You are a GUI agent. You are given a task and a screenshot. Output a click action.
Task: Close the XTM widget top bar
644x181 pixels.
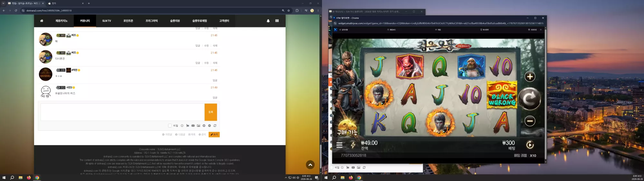tap(541, 30)
